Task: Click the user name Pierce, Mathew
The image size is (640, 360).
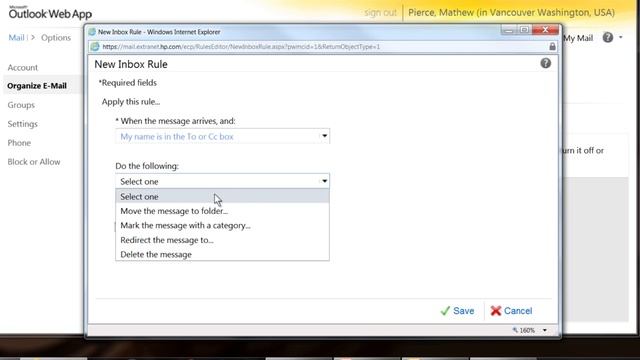Action: point(511,13)
